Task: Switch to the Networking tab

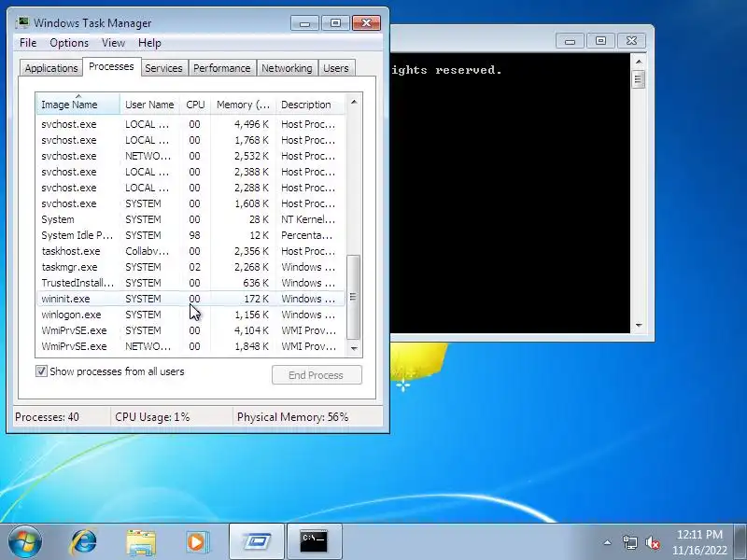Action: point(287,68)
